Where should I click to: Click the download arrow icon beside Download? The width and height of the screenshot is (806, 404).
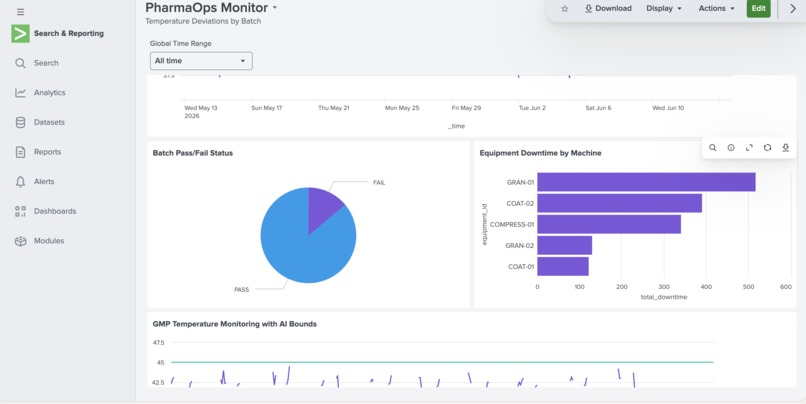pyautogui.click(x=589, y=9)
